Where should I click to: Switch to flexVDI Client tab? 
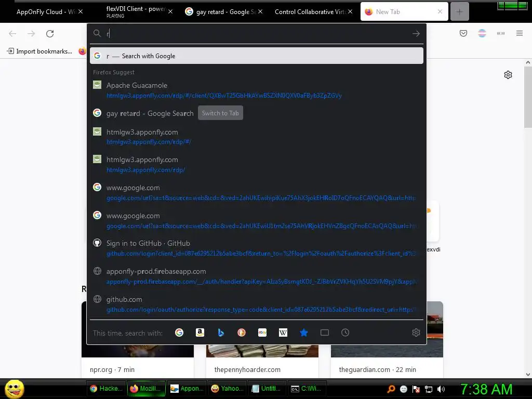pyautogui.click(x=136, y=11)
